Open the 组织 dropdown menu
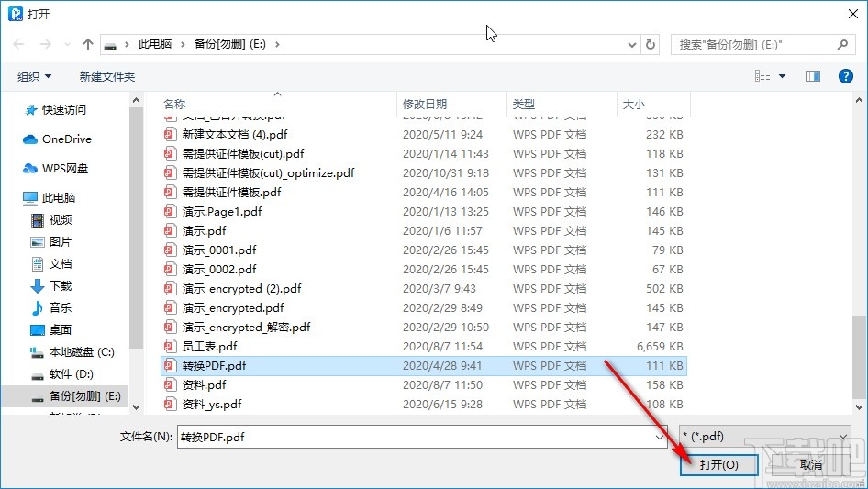868x489 pixels. coord(34,76)
